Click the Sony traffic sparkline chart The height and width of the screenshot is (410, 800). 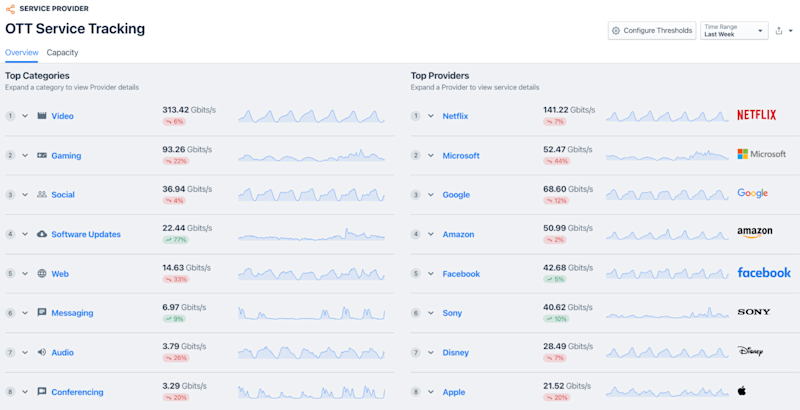pos(667,313)
